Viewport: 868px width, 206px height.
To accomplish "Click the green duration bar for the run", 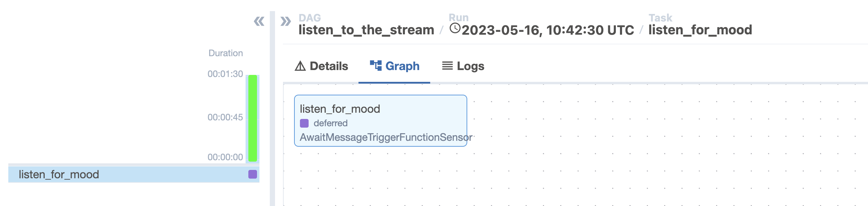I will (x=253, y=118).
